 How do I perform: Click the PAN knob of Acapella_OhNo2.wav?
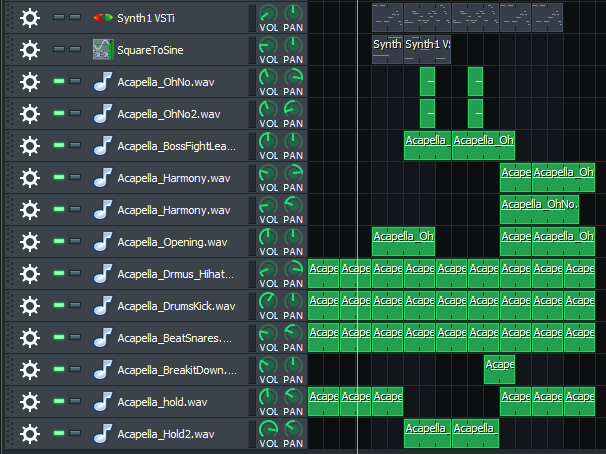coord(293,110)
